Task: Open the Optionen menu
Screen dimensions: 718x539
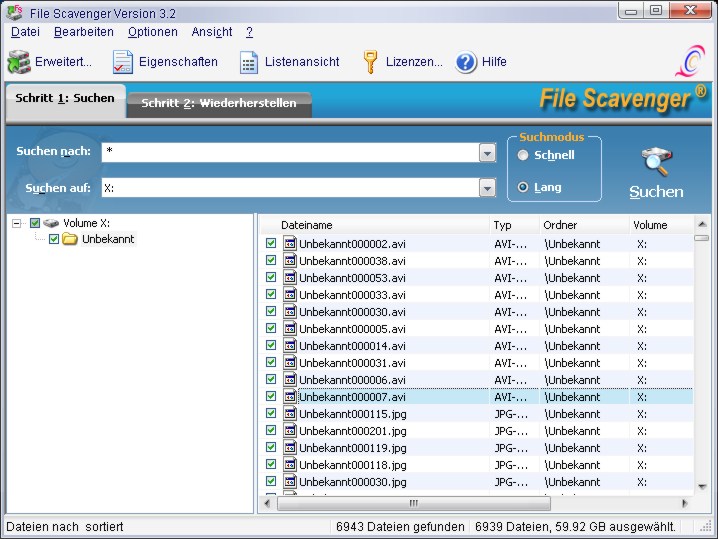Action: coord(152,32)
